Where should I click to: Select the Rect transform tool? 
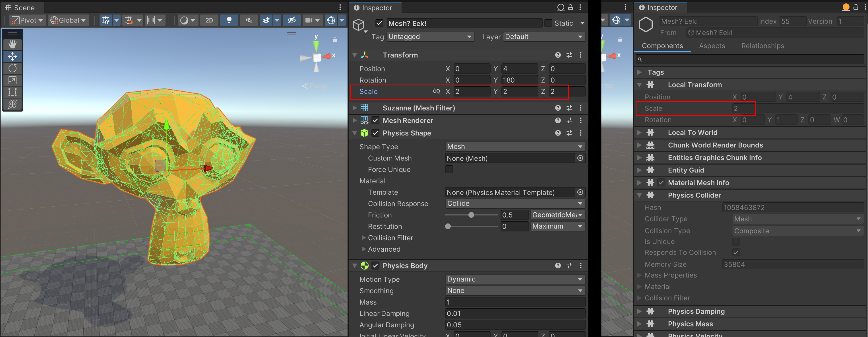13,92
